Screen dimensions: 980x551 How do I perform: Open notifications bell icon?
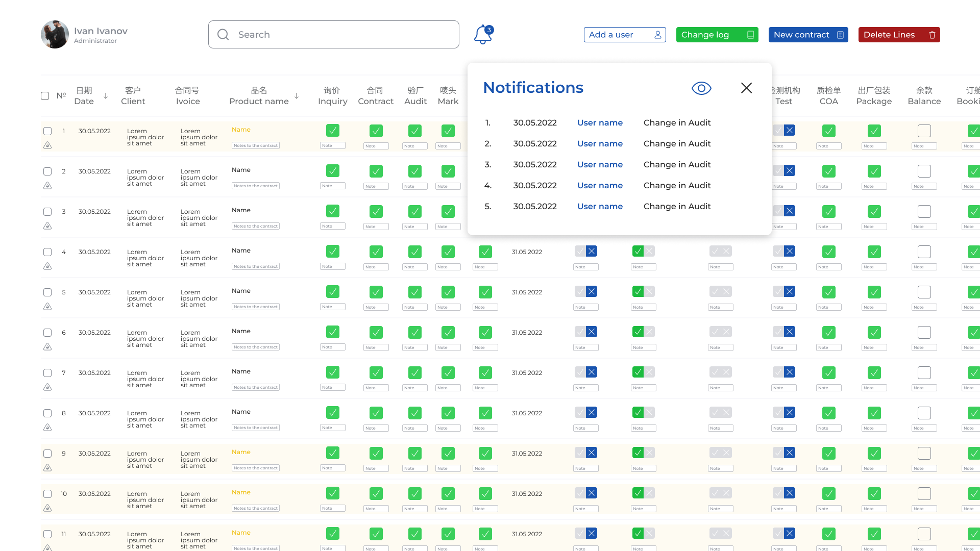click(483, 35)
